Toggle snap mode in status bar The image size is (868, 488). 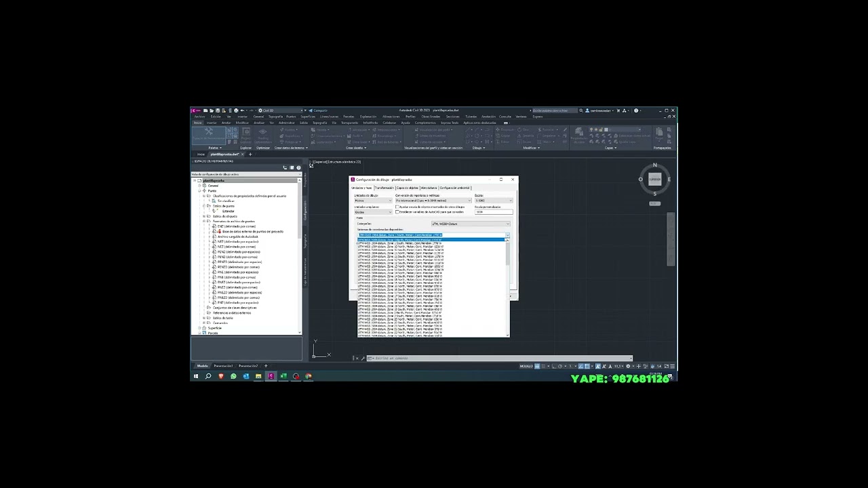tap(543, 366)
